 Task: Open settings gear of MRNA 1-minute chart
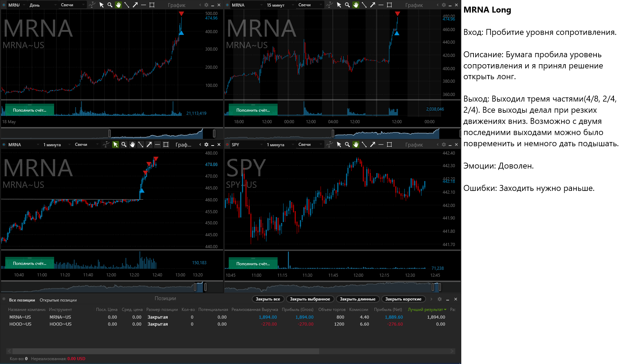206,144
